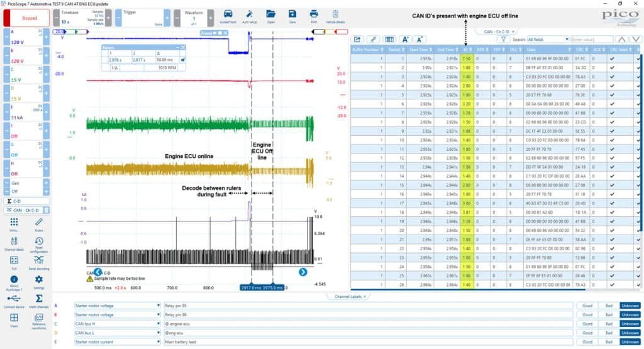Print using the printer icon
The image size is (644, 349).
click(314, 16)
